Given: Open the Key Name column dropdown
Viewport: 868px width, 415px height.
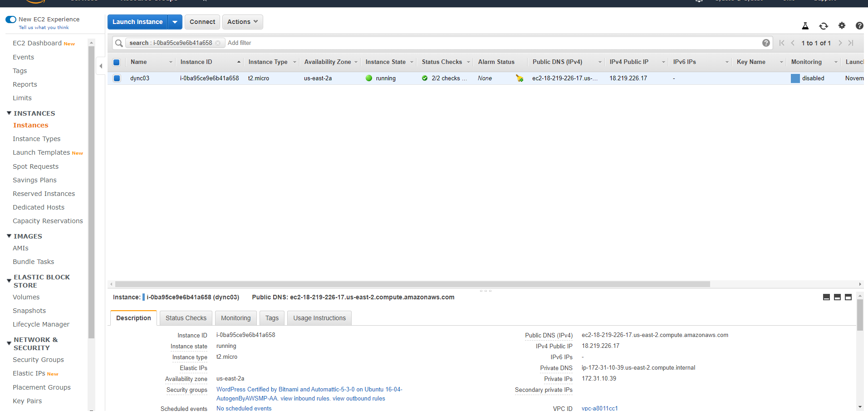Looking at the screenshot, I should coord(781,62).
